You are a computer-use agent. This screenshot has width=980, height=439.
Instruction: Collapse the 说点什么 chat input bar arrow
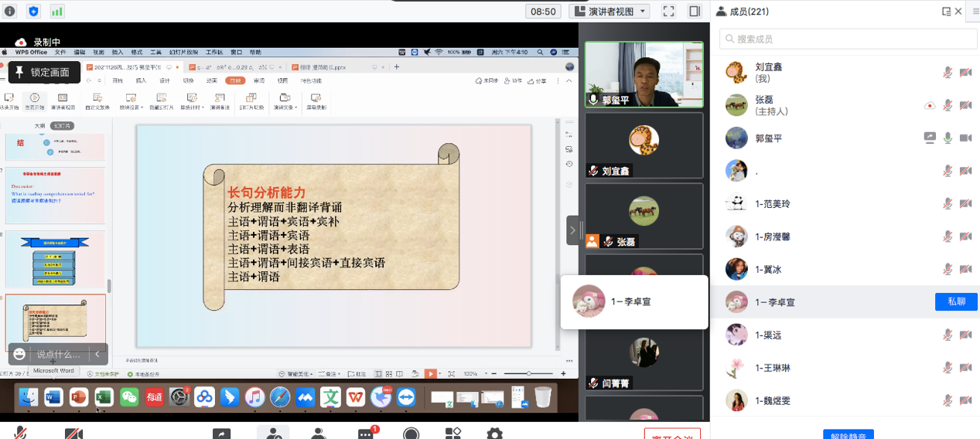pyautogui.click(x=97, y=354)
